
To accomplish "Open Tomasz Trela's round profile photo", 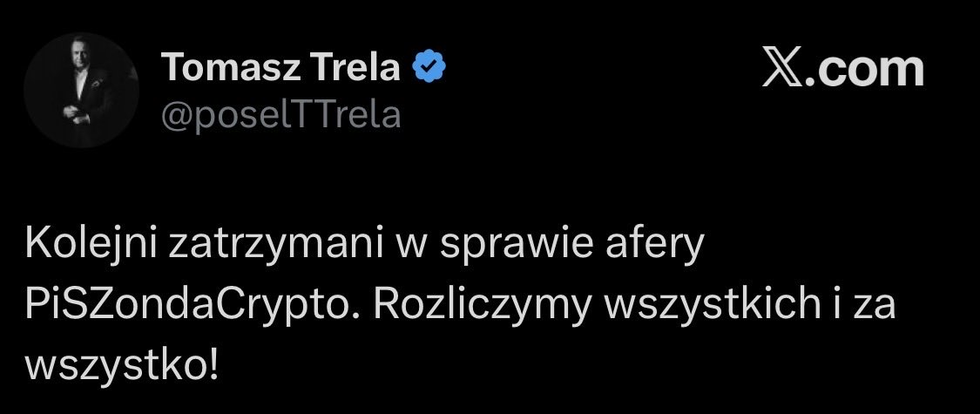I will [x=81, y=90].
